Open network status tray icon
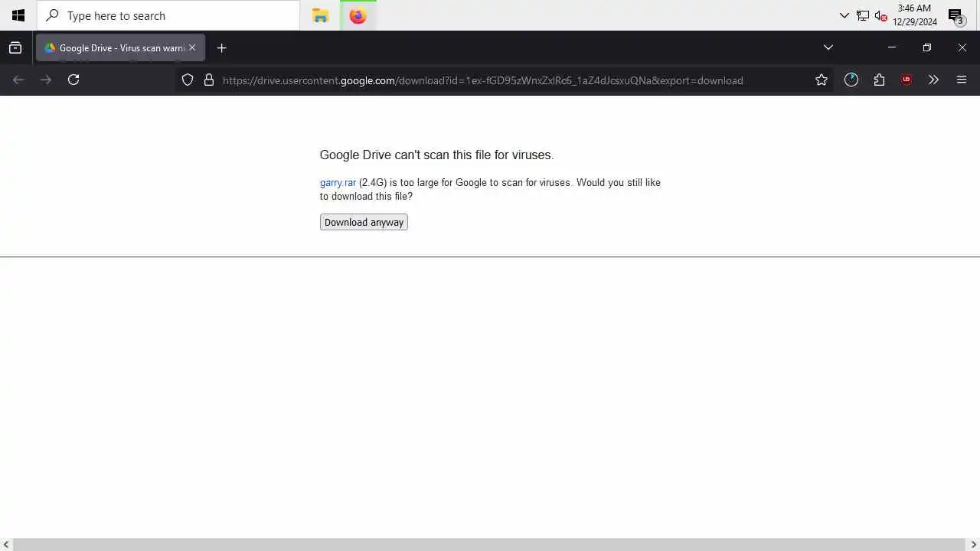The image size is (980, 551). click(862, 15)
